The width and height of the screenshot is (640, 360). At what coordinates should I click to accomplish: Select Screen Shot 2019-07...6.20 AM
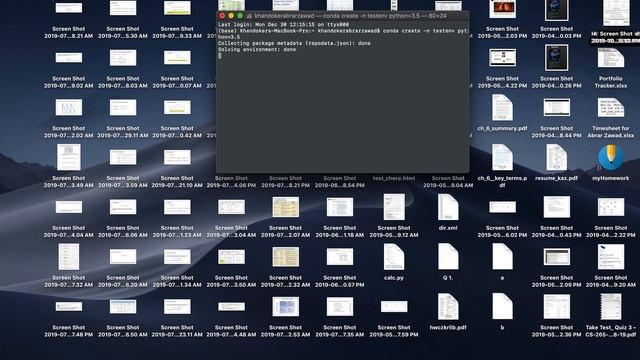click(123, 257)
